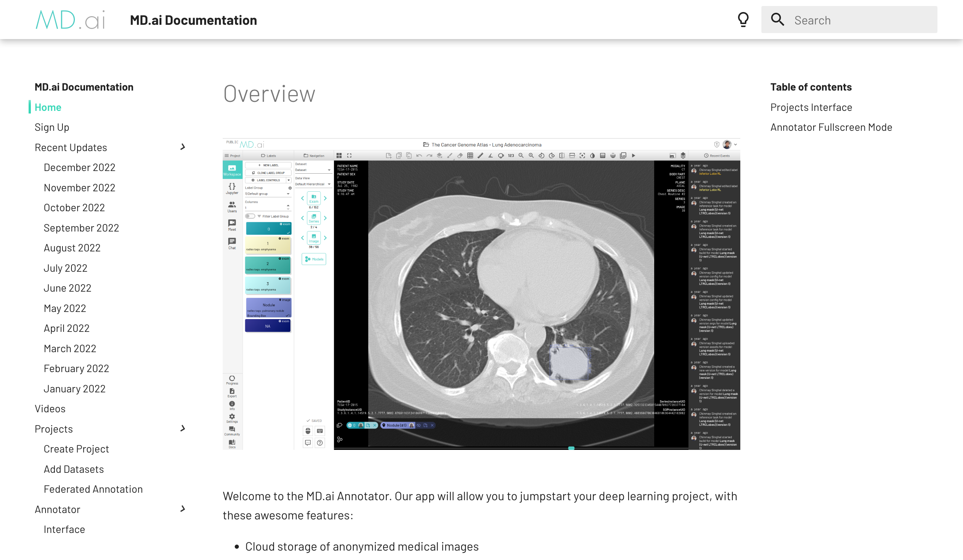This screenshot has width=963, height=560.
Task: Open the Recent Updates section
Action: pos(71,147)
